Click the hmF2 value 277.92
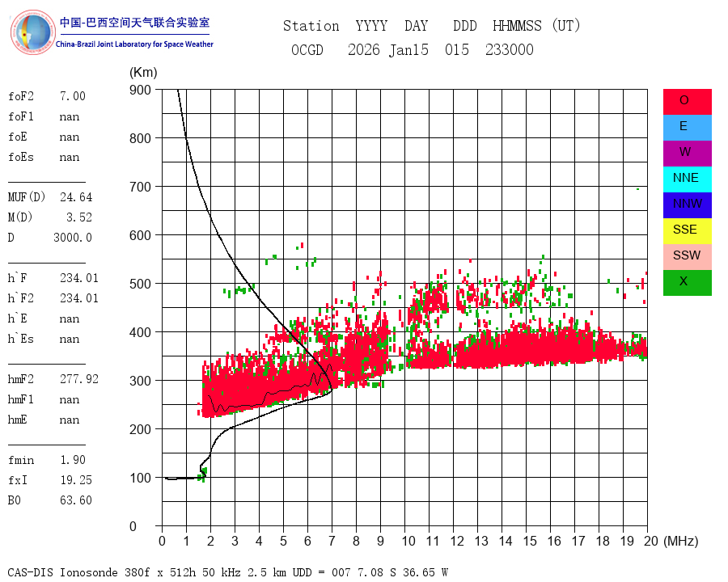This screenshot has height=582, width=728. click(79, 379)
